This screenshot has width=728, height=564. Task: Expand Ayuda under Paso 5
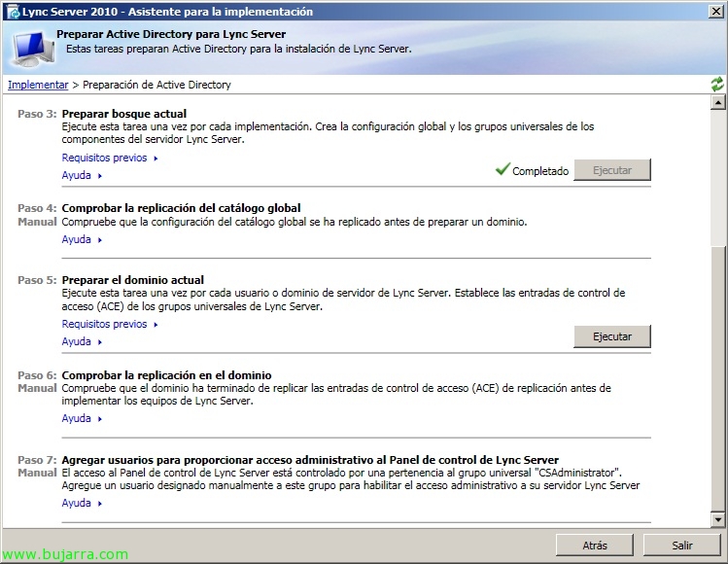tap(82, 342)
